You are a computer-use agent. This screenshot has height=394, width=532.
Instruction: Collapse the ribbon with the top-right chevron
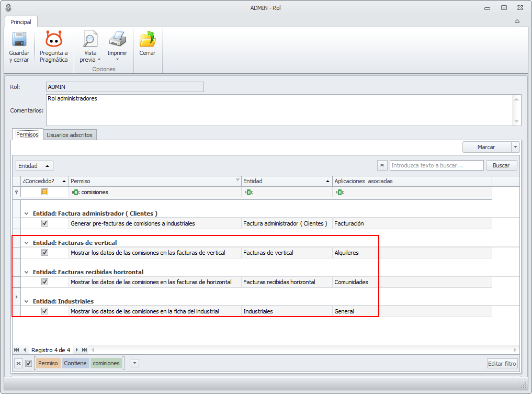click(x=517, y=21)
